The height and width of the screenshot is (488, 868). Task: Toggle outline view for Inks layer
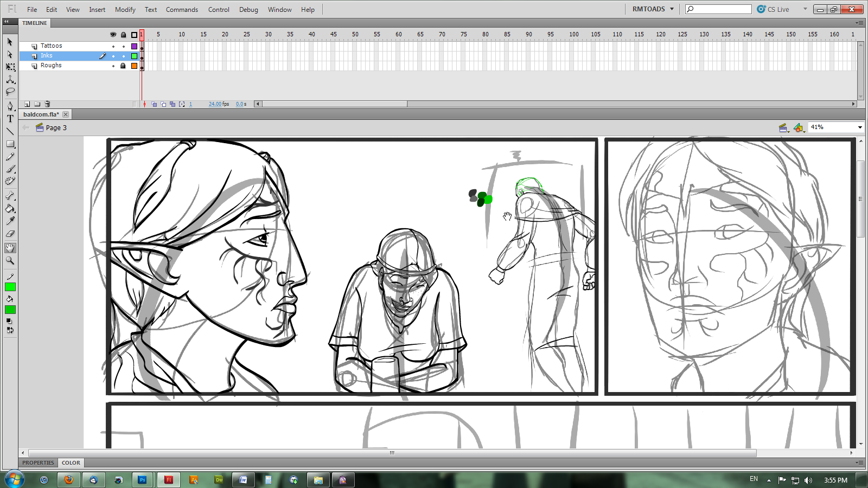coord(134,56)
